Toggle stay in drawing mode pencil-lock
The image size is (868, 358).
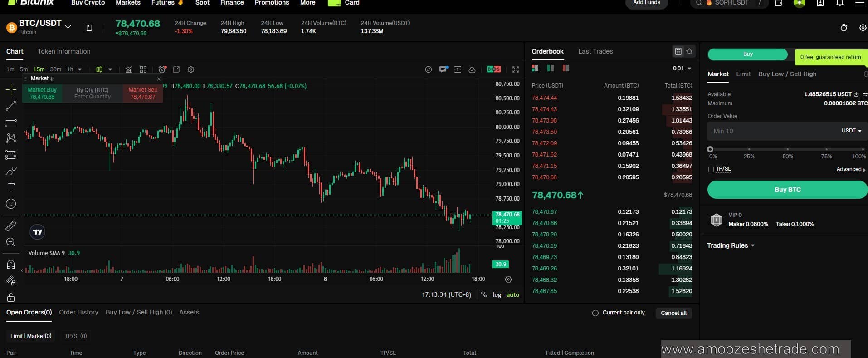[x=11, y=281]
